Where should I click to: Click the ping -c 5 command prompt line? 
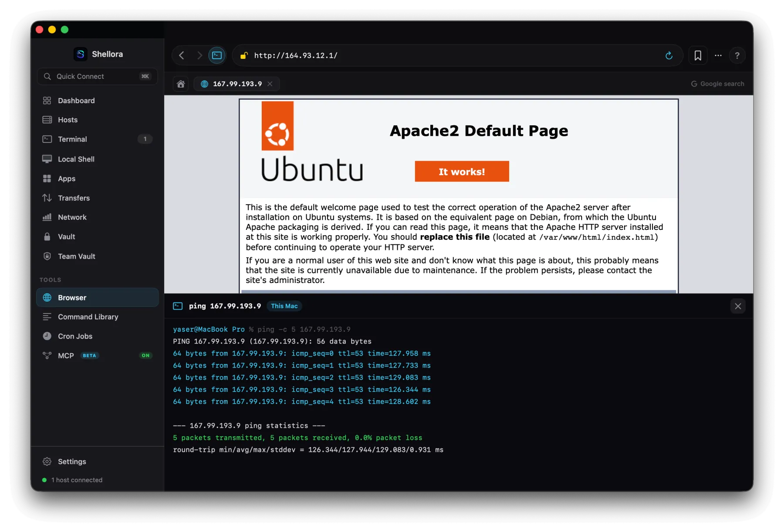tap(262, 329)
